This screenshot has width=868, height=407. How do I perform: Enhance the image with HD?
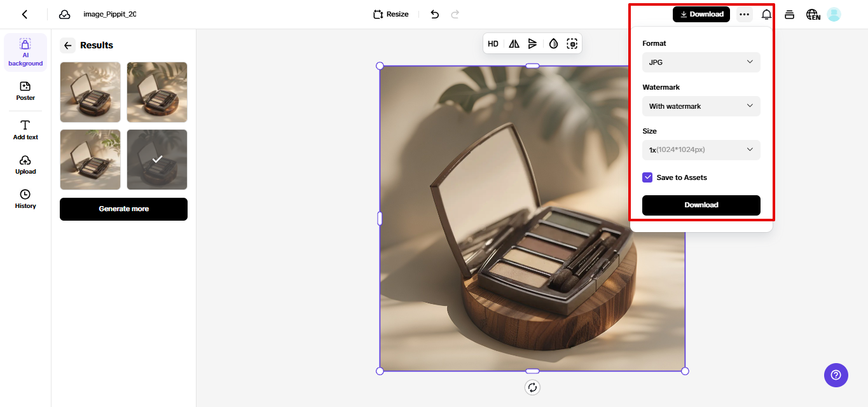click(x=493, y=43)
